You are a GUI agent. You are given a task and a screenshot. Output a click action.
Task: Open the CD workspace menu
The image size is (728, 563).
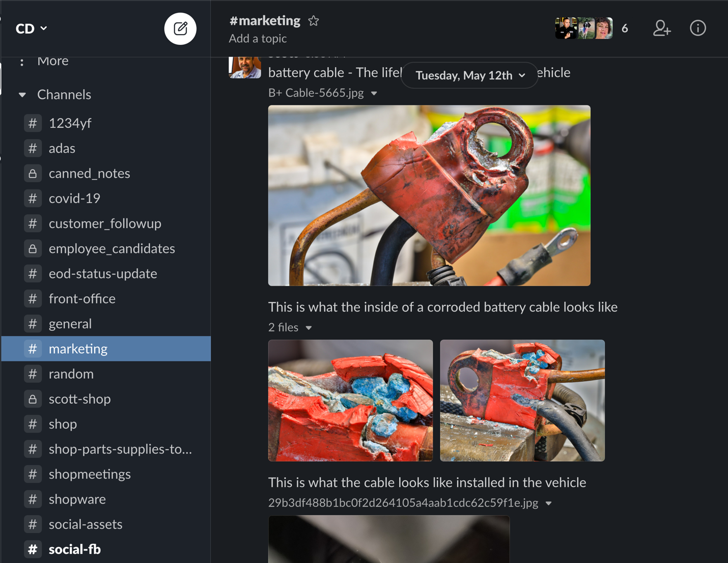tap(32, 29)
